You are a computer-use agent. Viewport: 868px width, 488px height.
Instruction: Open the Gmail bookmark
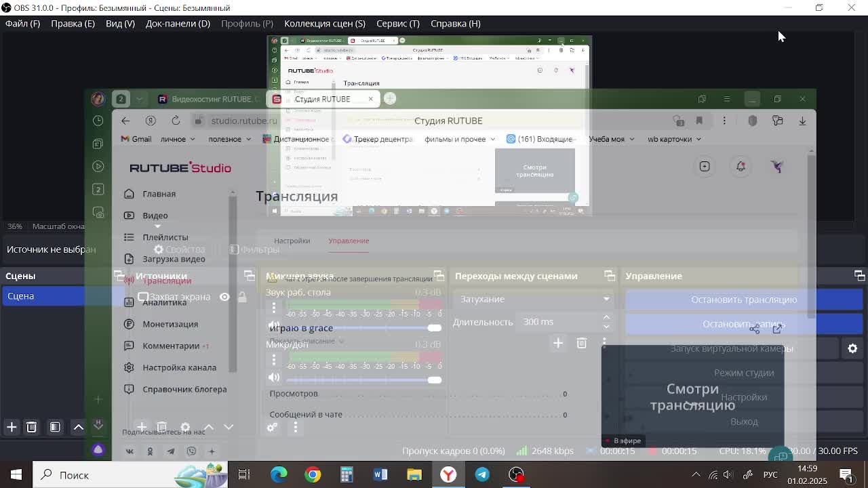(136, 139)
